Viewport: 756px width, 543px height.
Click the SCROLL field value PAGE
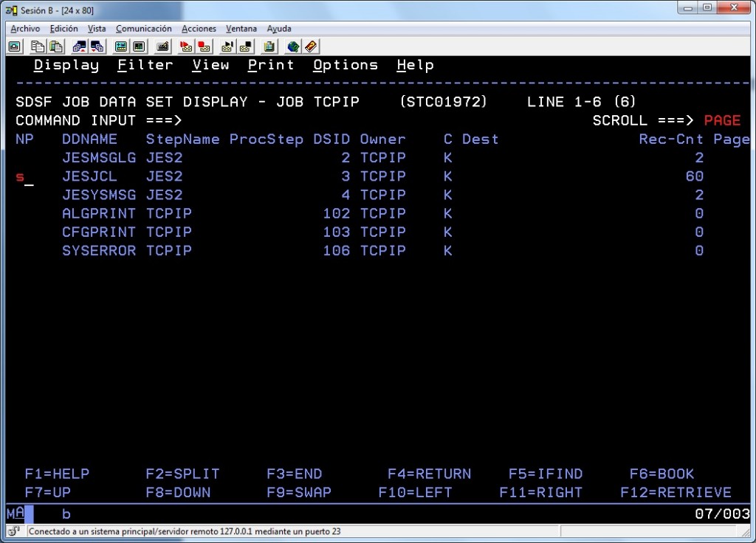point(722,120)
